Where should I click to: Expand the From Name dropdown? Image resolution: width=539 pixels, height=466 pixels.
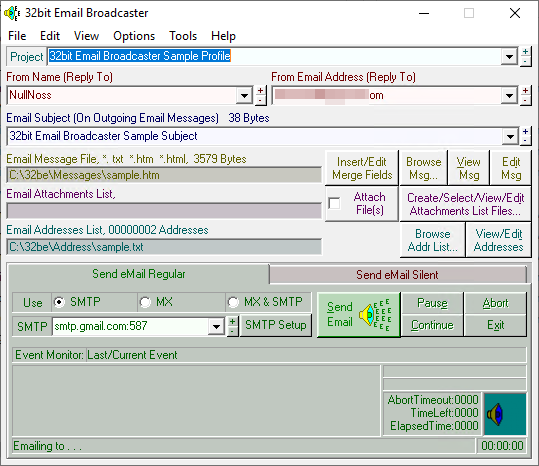click(x=244, y=96)
